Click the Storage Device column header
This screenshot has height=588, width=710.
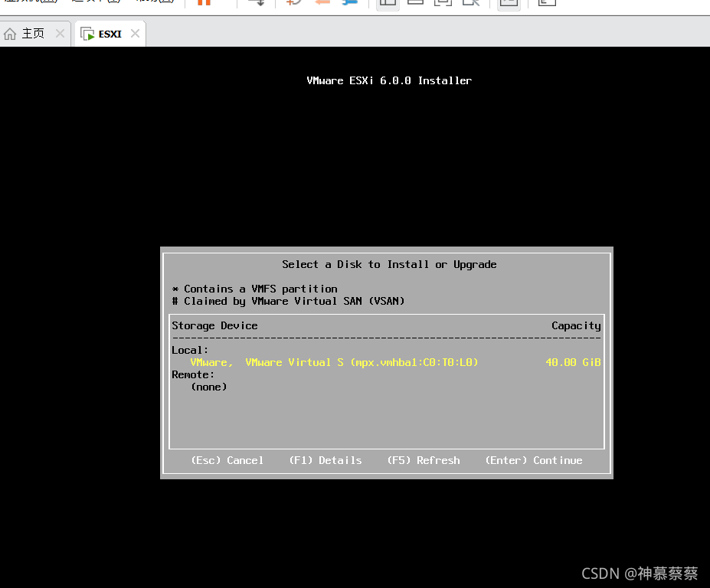214,326
